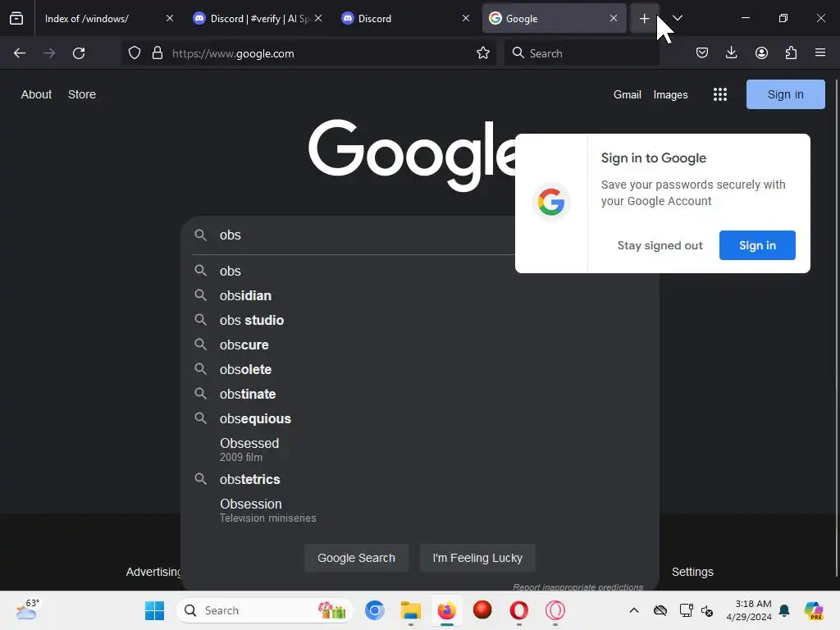
Task: Click the top-right Sign in button
Action: click(x=785, y=94)
